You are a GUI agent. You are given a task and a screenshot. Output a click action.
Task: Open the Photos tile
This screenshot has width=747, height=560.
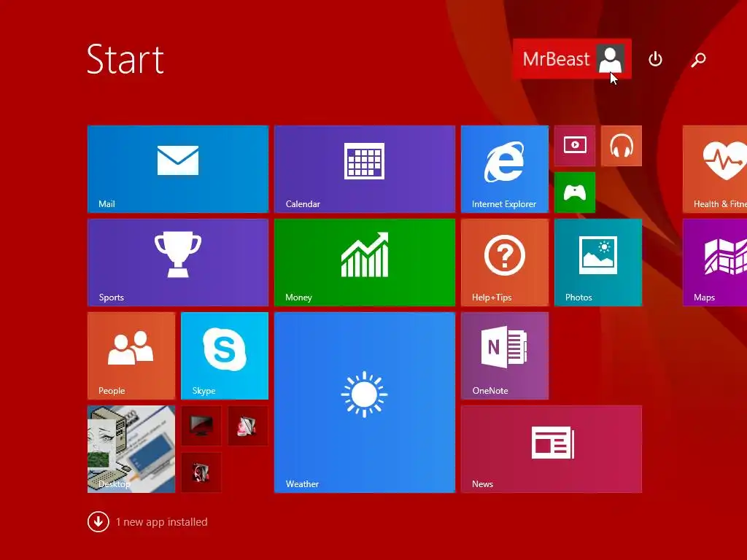point(598,262)
